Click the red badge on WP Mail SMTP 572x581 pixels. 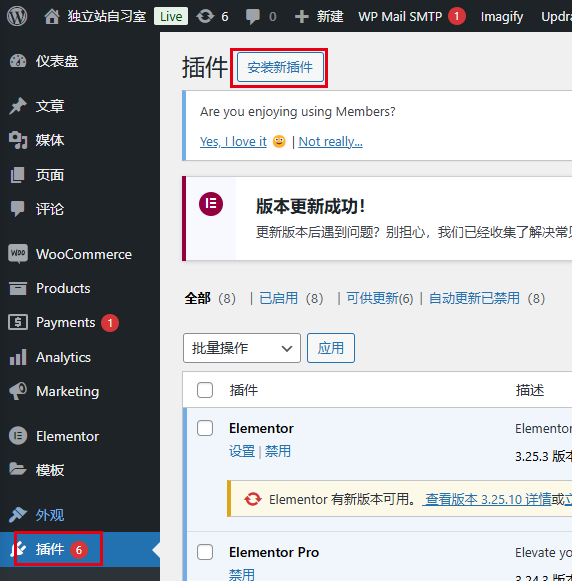(x=456, y=16)
